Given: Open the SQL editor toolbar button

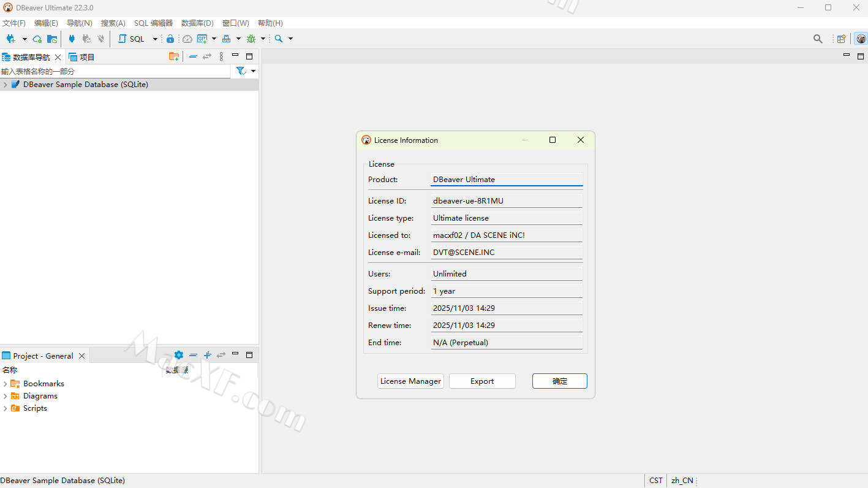Looking at the screenshot, I should pos(132,39).
